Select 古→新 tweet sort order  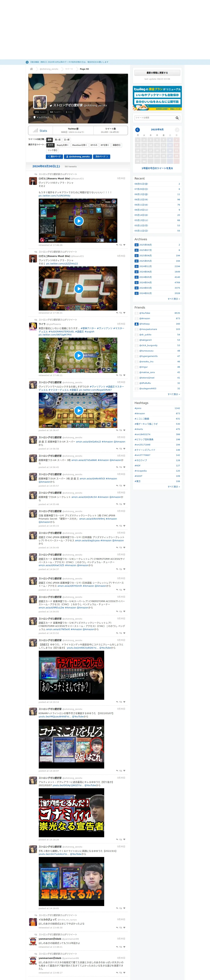(67, 140)
